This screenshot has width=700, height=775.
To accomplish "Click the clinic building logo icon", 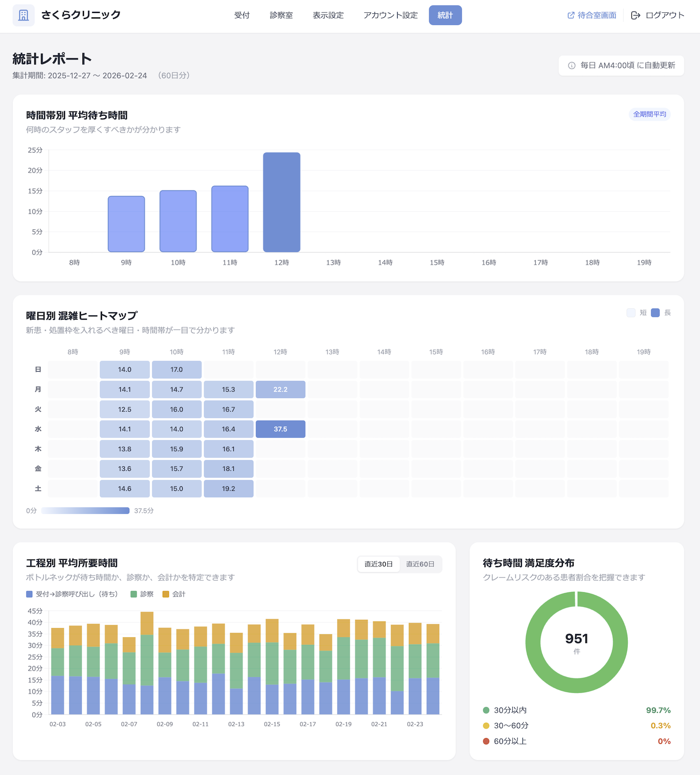I will pos(24,15).
